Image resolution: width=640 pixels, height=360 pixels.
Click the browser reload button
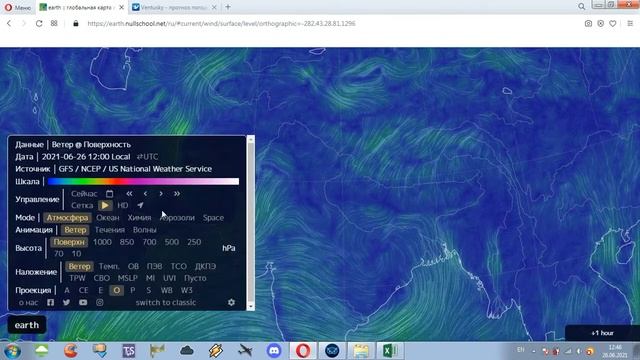39,24
